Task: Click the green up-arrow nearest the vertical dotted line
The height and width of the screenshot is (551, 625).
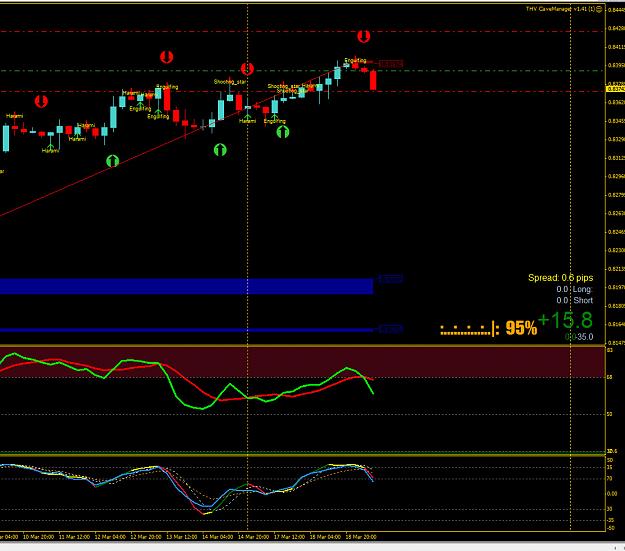Action: (x=283, y=132)
